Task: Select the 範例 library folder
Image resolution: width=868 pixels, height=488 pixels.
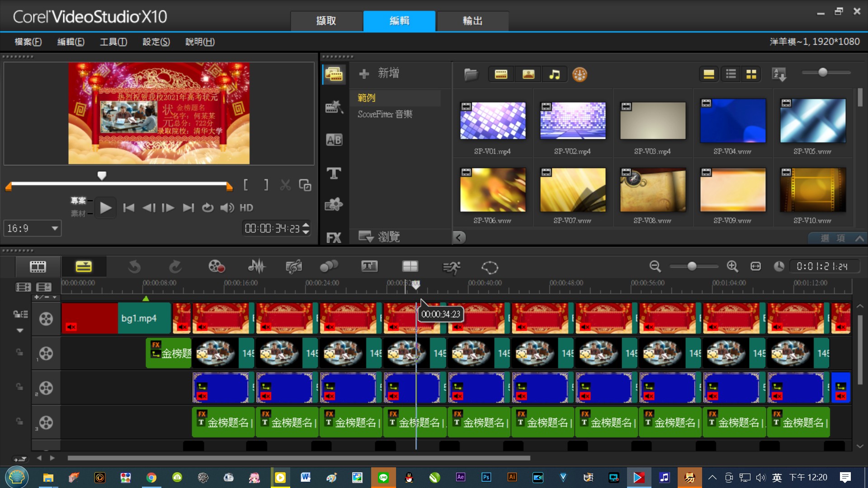Action: point(396,98)
